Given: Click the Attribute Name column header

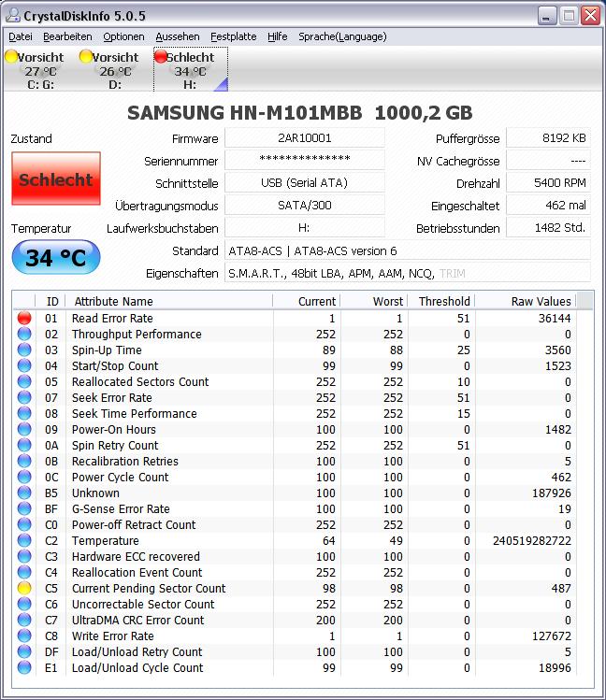Looking at the screenshot, I should click(169, 301).
